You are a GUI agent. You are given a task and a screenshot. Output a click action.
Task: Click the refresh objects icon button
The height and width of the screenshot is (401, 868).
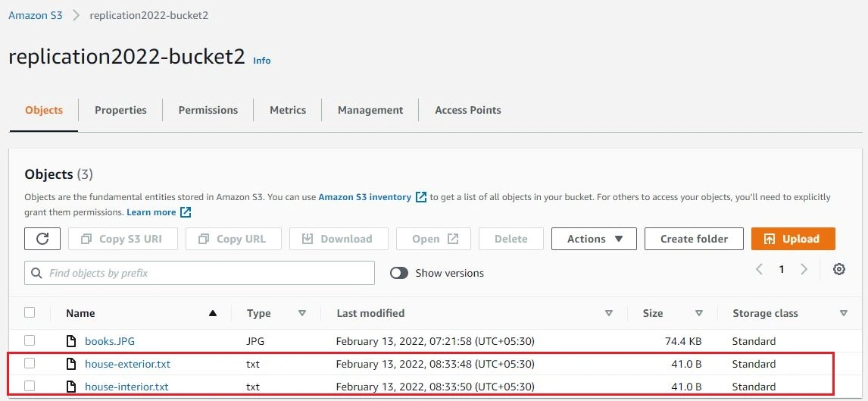[42, 239]
